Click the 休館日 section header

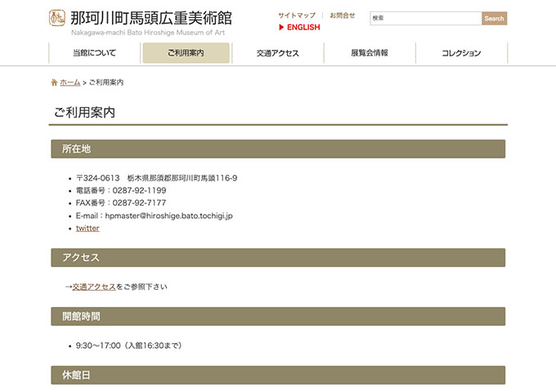278,375
